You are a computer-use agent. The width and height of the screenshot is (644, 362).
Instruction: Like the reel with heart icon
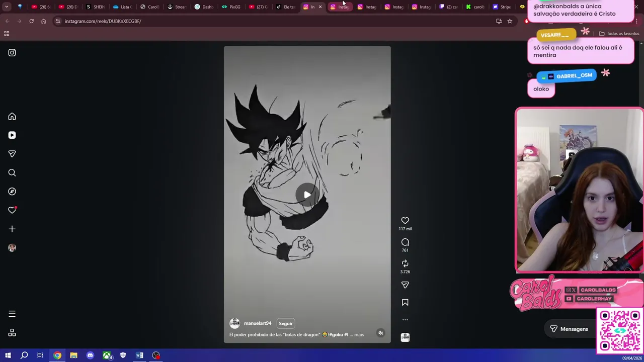pyautogui.click(x=405, y=221)
